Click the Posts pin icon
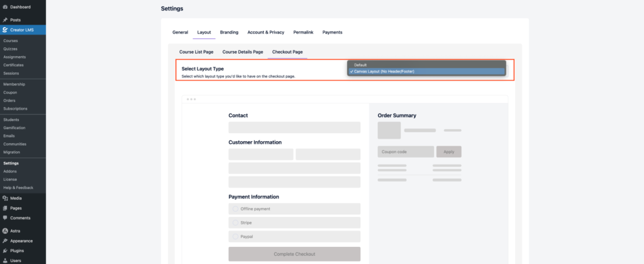 tap(5, 20)
